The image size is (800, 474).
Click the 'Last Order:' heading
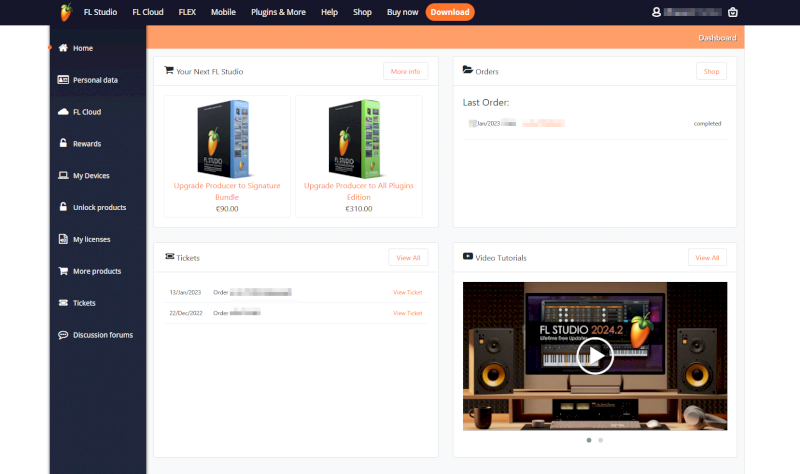(486, 103)
